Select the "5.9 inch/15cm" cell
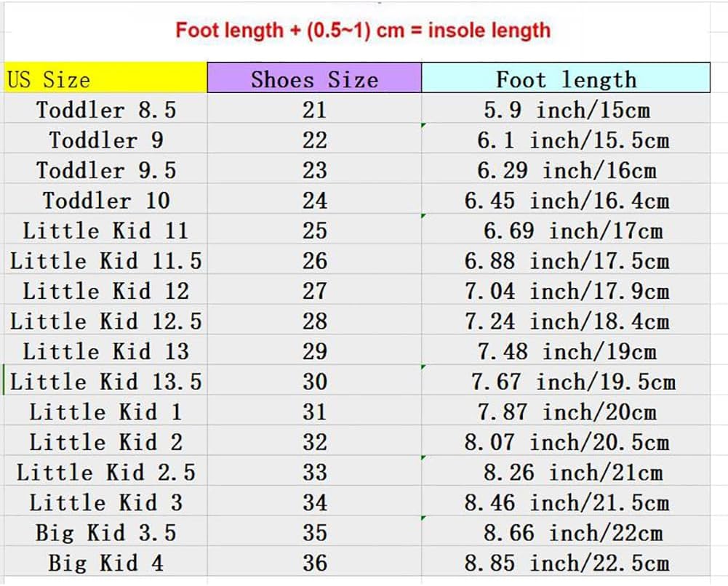The width and height of the screenshot is (728, 586). pos(567,110)
